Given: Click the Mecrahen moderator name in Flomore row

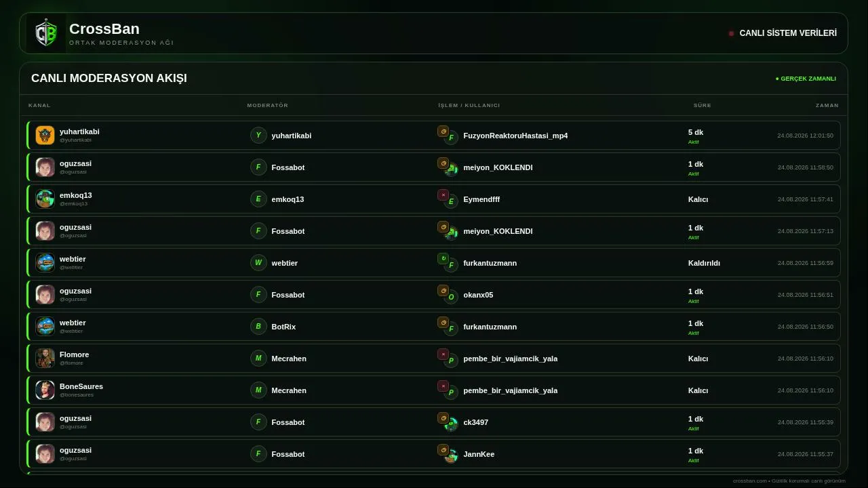Looking at the screenshot, I should [289, 359].
